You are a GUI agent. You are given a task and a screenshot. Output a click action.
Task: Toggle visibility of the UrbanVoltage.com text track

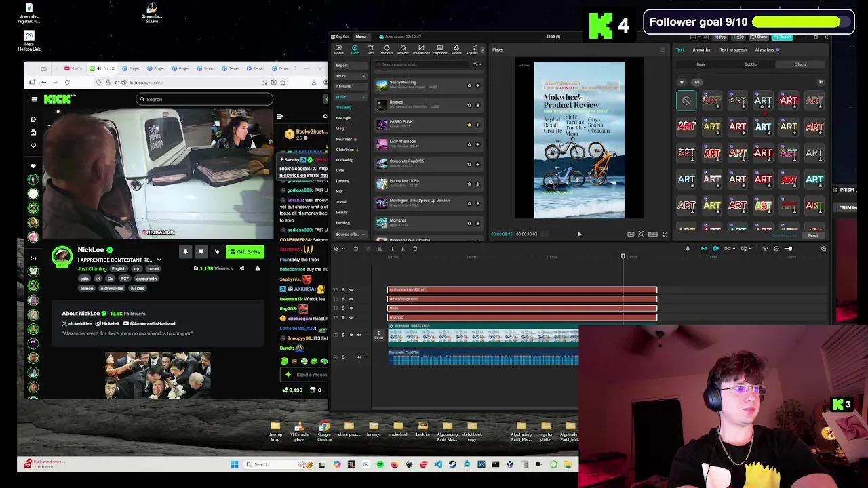[x=351, y=299]
